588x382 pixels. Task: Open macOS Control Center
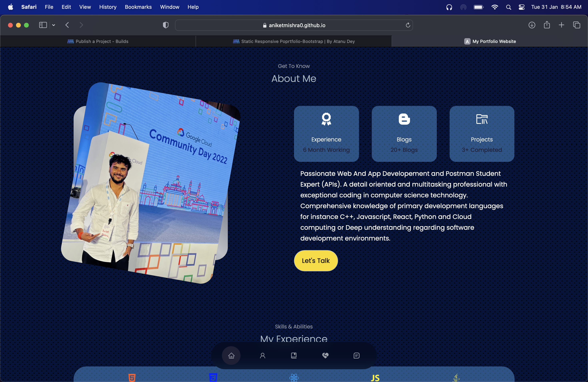[x=522, y=7]
